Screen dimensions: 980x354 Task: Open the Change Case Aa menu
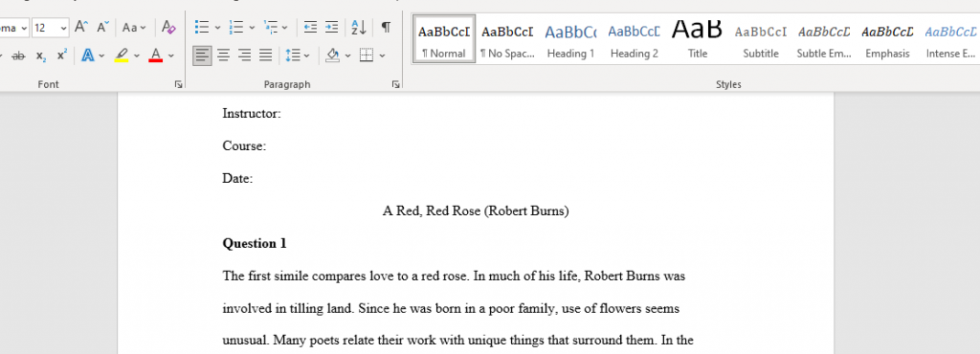(x=134, y=28)
